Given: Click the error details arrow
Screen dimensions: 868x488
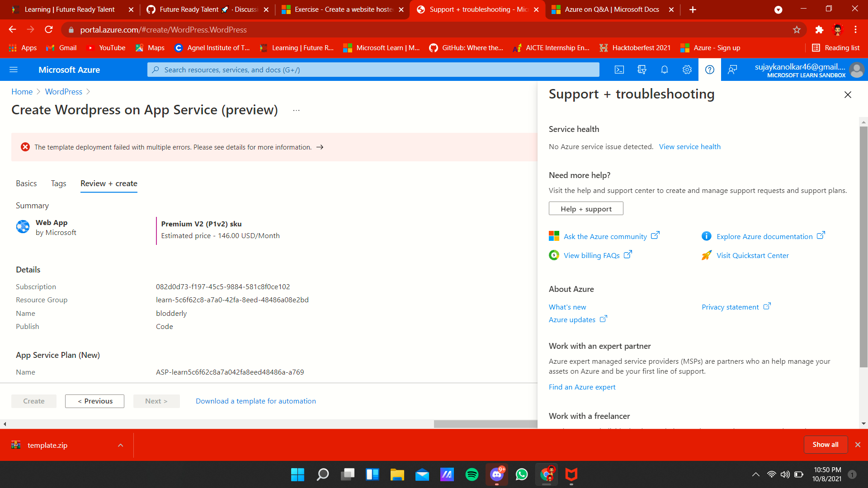Looking at the screenshot, I should click(x=320, y=147).
